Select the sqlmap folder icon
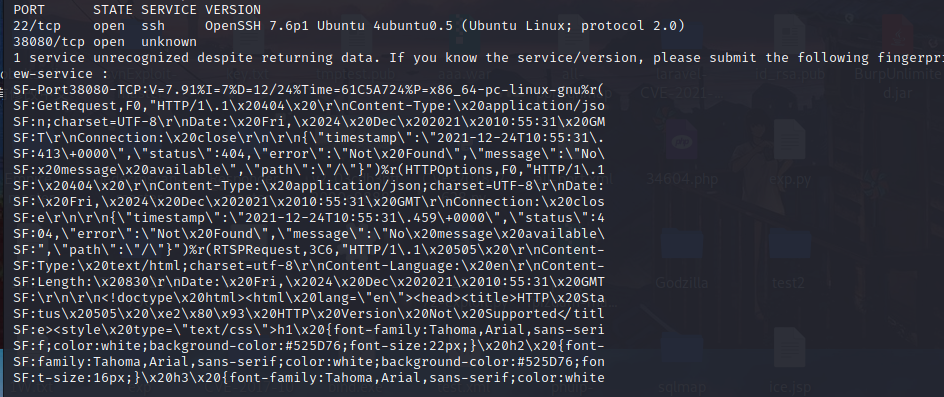This screenshot has height=397, width=944. click(681, 361)
